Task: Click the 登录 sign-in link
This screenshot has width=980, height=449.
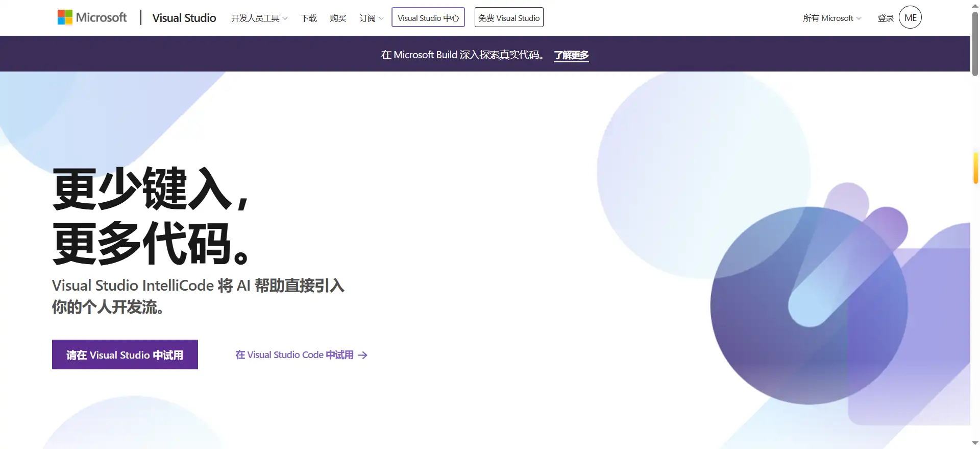Action: [886, 18]
